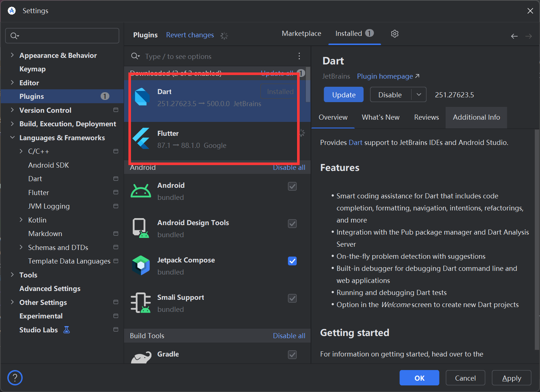Collapse Languages & Frameworks section
Image resolution: width=540 pixels, height=392 pixels.
point(12,137)
